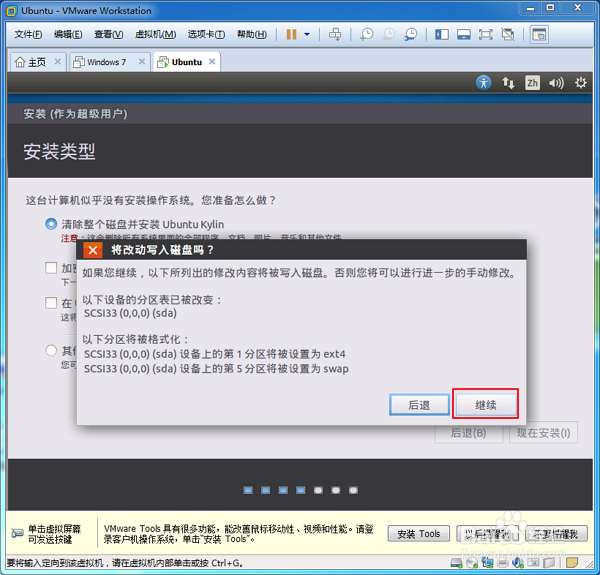Click the 以后提醒我 button

pos(487,534)
